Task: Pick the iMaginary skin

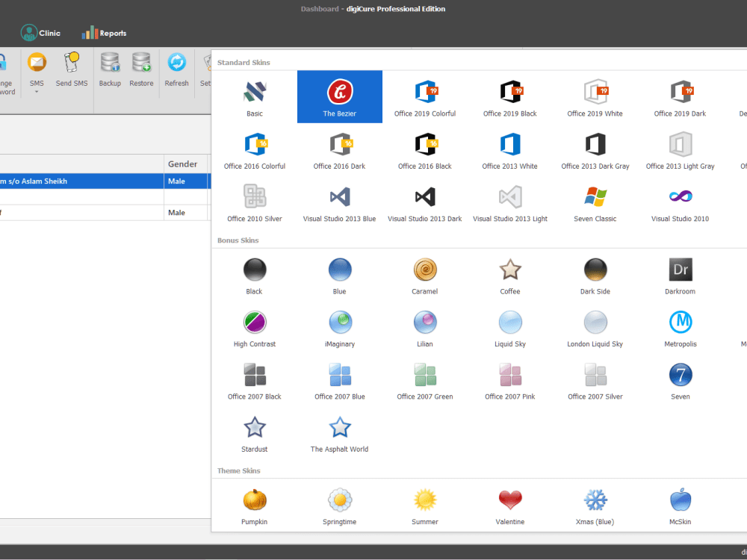Action: pyautogui.click(x=340, y=328)
